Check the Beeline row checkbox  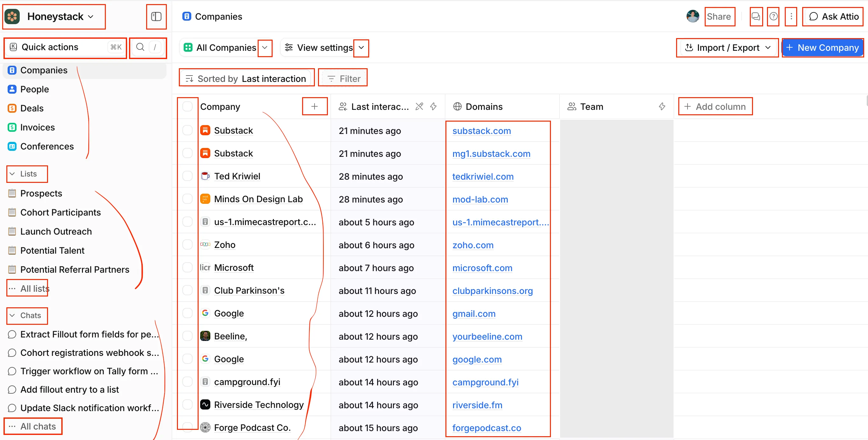pos(187,336)
